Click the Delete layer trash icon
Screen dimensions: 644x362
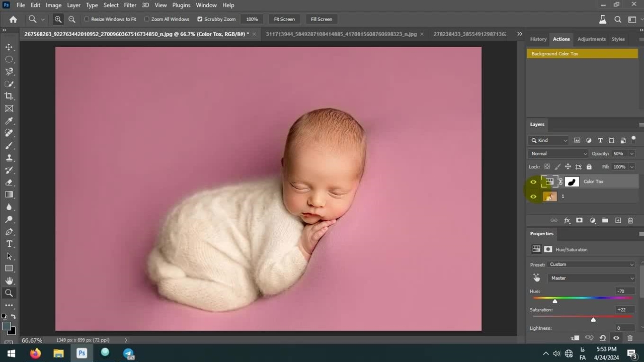coord(630,220)
